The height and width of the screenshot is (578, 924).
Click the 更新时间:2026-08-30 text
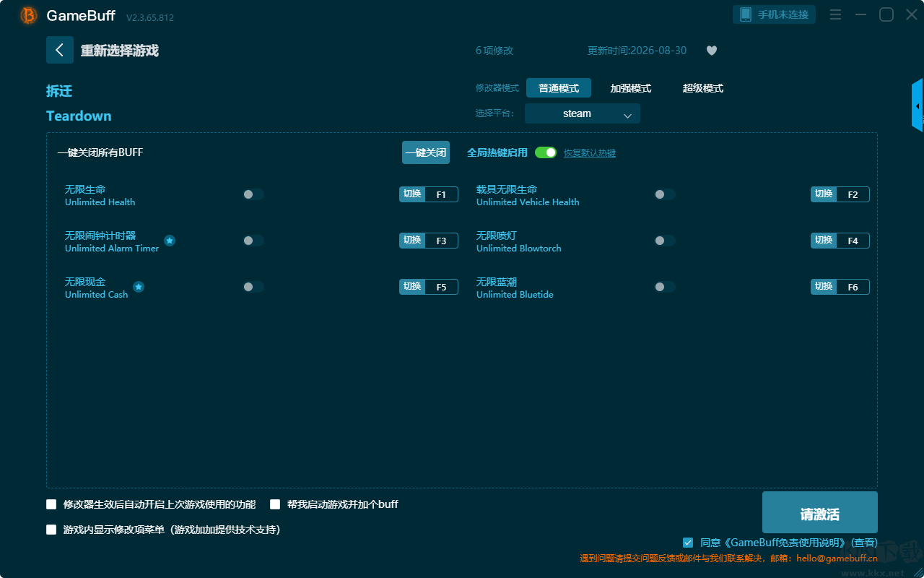click(637, 51)
